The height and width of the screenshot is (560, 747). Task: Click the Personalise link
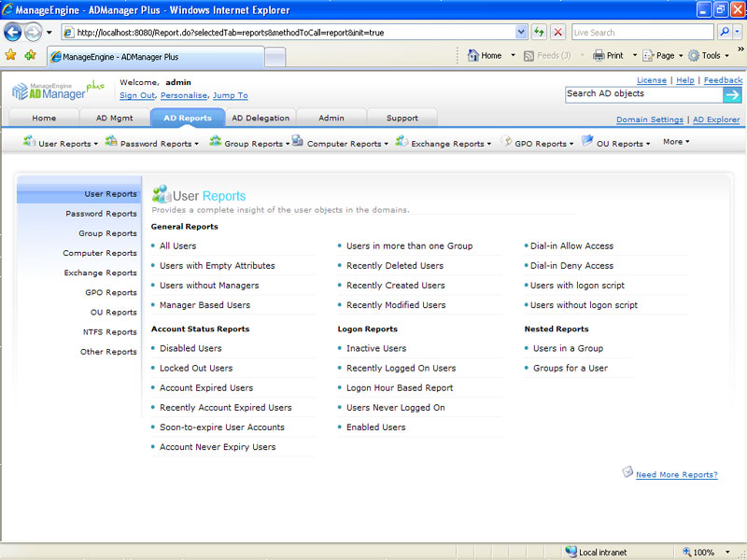(x=183, y=95)
